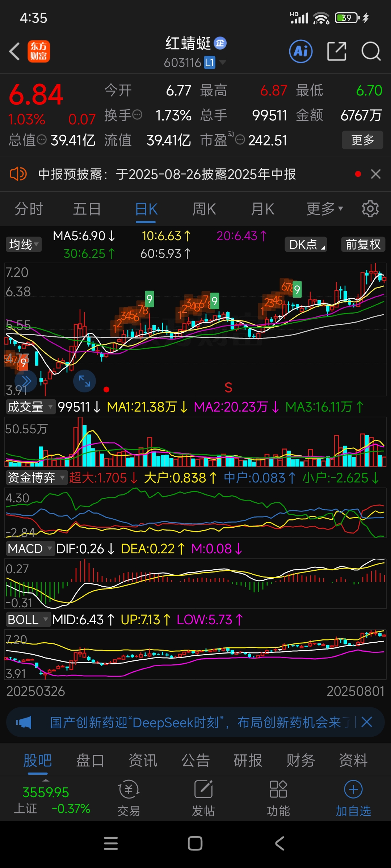Expand the stock code 603116 dropdown arrow
Image resolution: width=391 pixels, height=868 pixels.
(223, 63)
